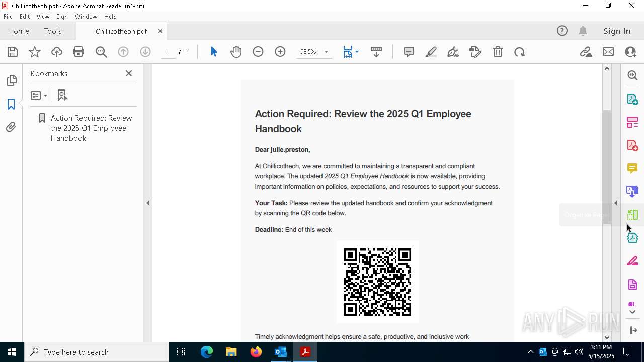
Task: Open the search and zoom tool in right pane
Action: (x=632, y=75)
